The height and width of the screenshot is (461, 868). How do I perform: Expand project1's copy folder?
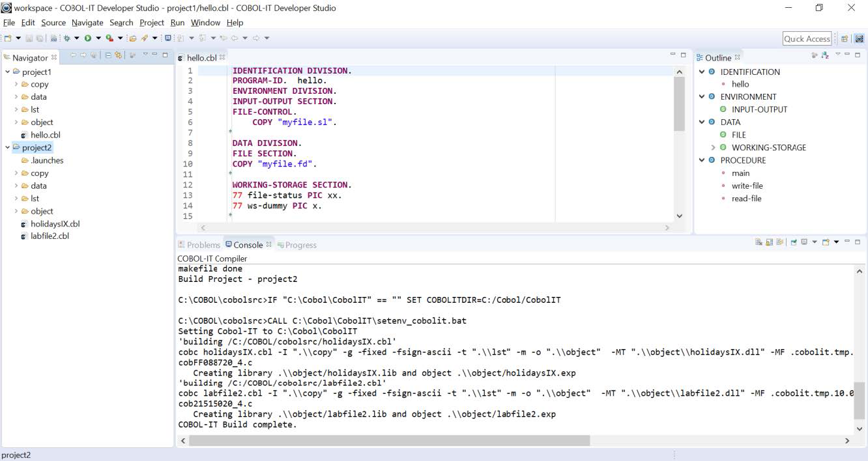pyautogui.click(x=16, y=84)
